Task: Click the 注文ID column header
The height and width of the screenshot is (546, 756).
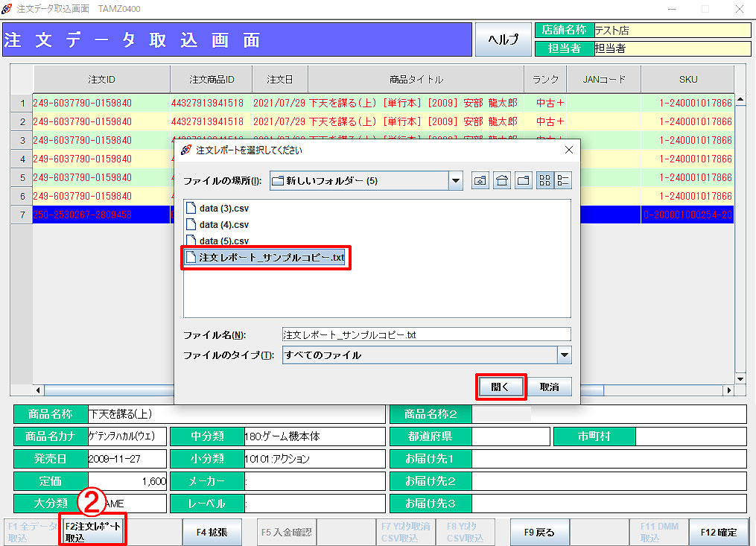Action: point(101,79)
